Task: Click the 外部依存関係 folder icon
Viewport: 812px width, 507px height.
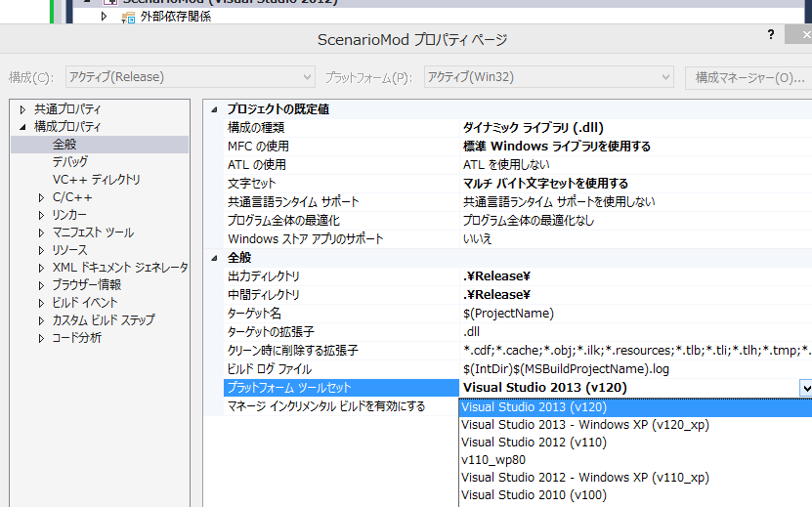Action: (x=127, y=17)
